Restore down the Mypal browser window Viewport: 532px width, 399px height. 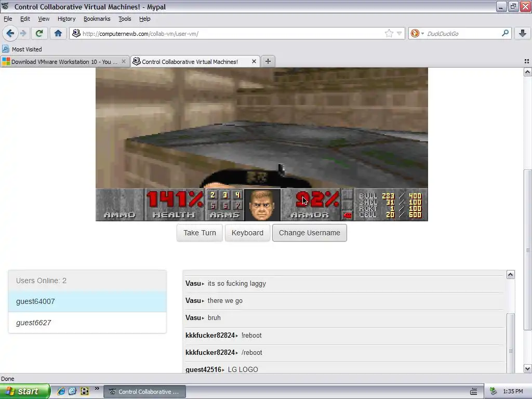coord(513,6)
